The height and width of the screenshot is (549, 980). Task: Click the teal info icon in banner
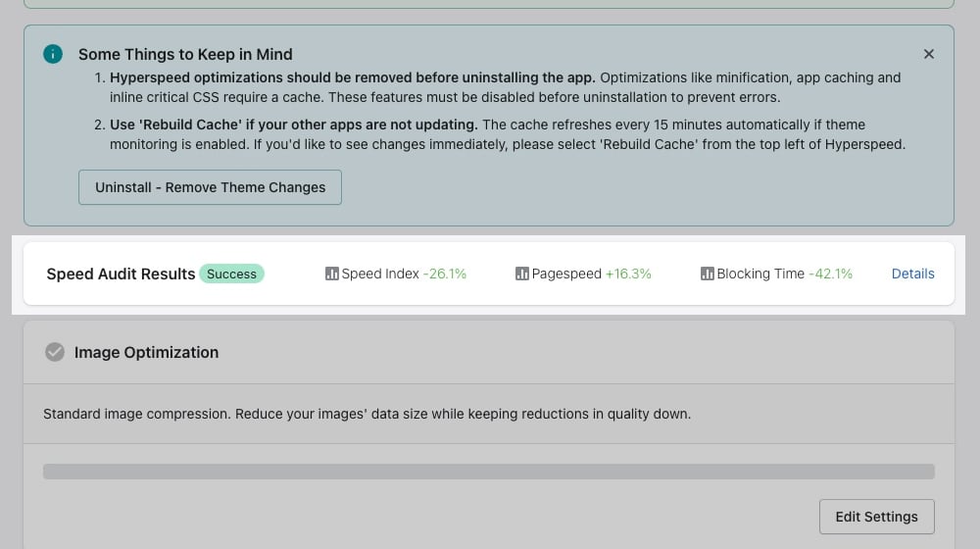point(53,54)
